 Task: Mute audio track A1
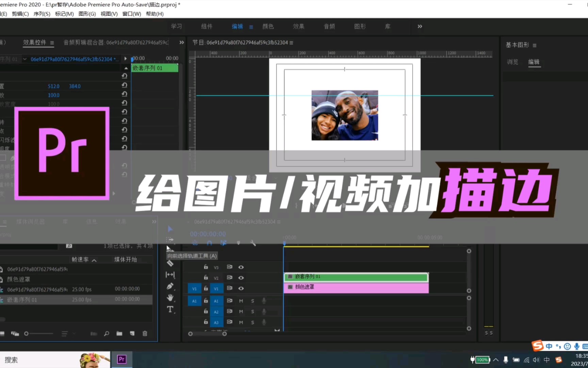[x=241, y=301]
